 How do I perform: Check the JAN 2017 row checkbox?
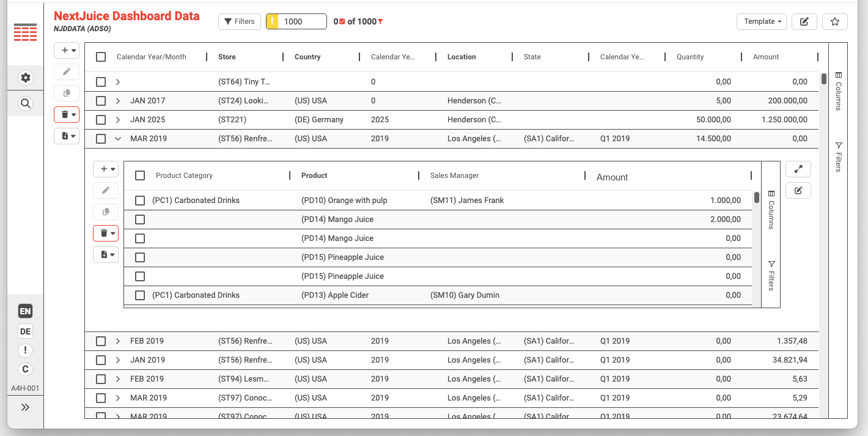101,101
